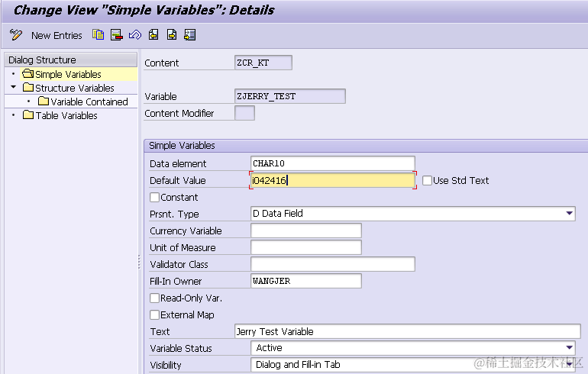588x374 pixels.
Task: Open the Table Variables tree node
Action: point(66,115)
